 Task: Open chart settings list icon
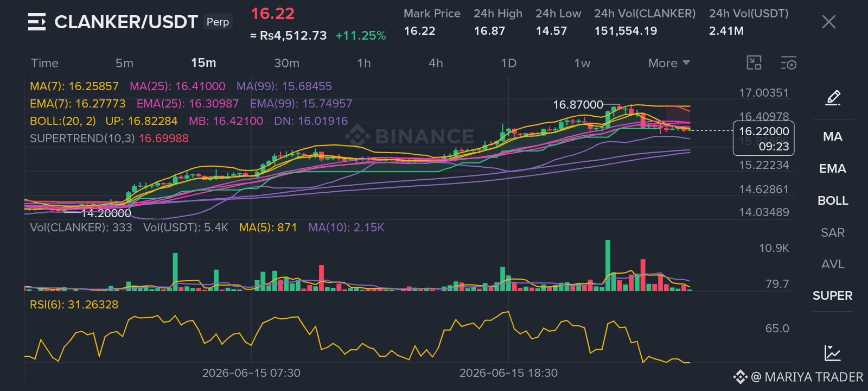(x=789, y=63)
